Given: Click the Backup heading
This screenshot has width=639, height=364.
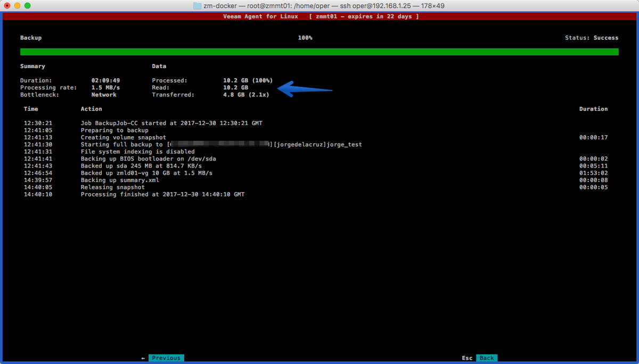Looking at the screenshot, I should point(31,38).
